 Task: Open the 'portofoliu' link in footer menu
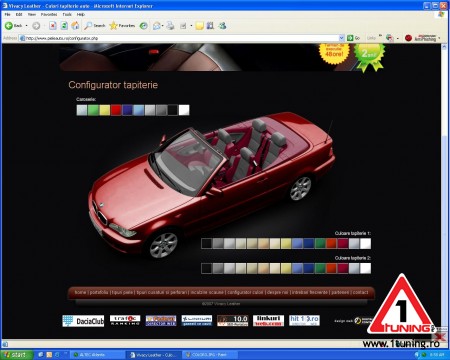point(99,292)
